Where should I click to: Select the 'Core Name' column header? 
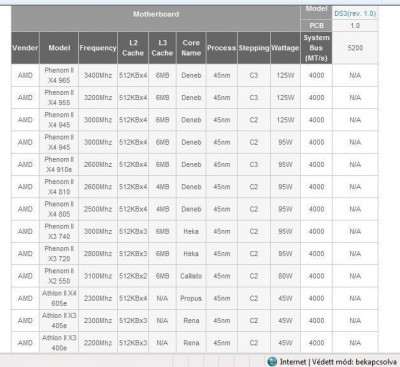coord(191,48)
